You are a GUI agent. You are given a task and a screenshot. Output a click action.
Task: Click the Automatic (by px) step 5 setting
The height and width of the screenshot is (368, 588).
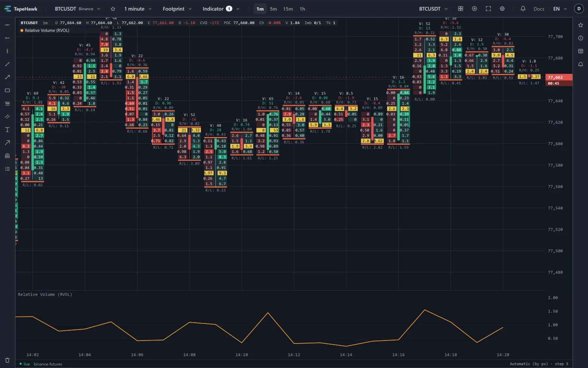pyautogui.click(x=539, y=364)
